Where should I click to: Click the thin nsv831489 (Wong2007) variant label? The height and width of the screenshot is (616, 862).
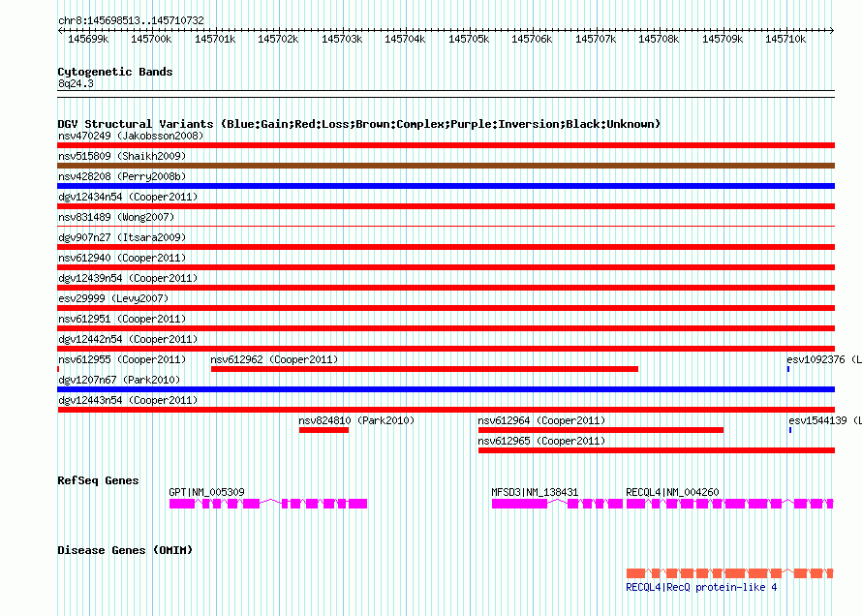pyautogui.click(x=116, y=217)
